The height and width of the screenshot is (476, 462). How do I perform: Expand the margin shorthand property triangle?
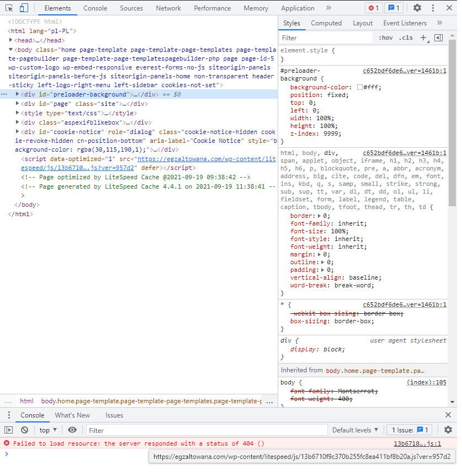tap(319, 254)
